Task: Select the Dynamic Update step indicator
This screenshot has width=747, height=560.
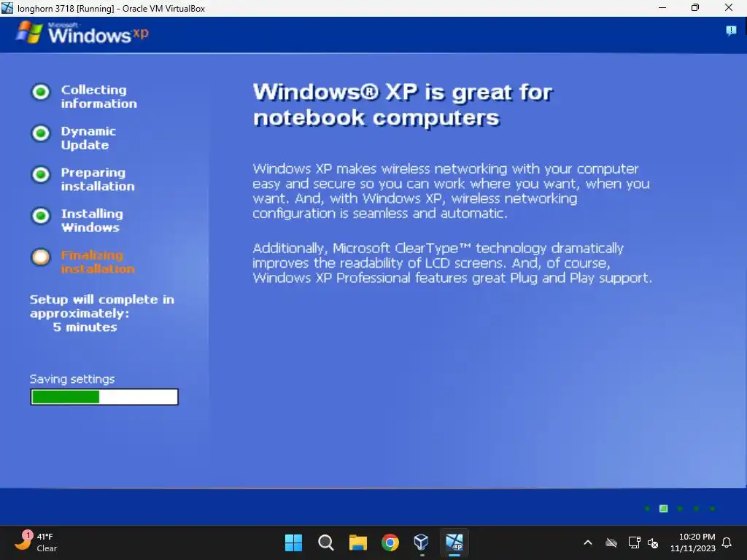Action: tap(41, 133)
